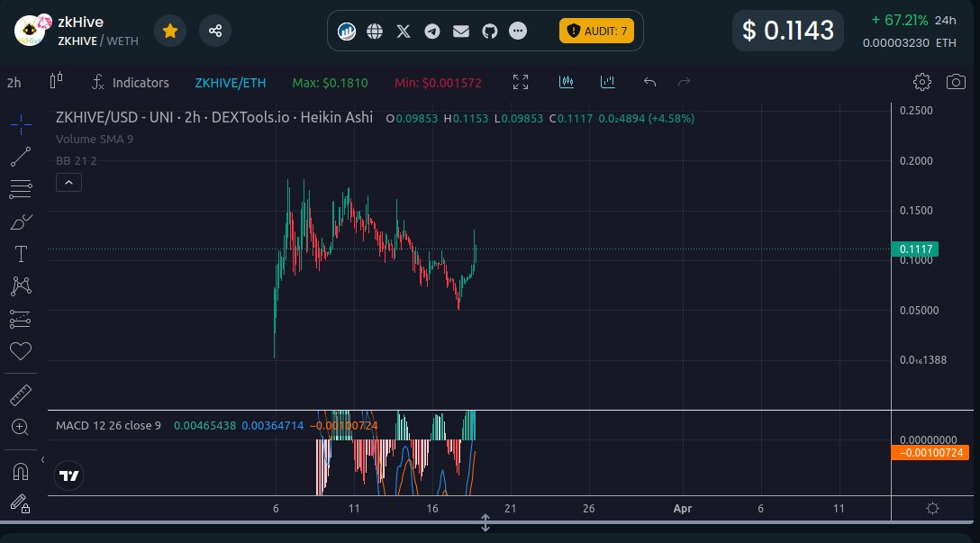Activate the zoom in tool
This screenshot has width=980, height=543.
(x=21, y=427)
